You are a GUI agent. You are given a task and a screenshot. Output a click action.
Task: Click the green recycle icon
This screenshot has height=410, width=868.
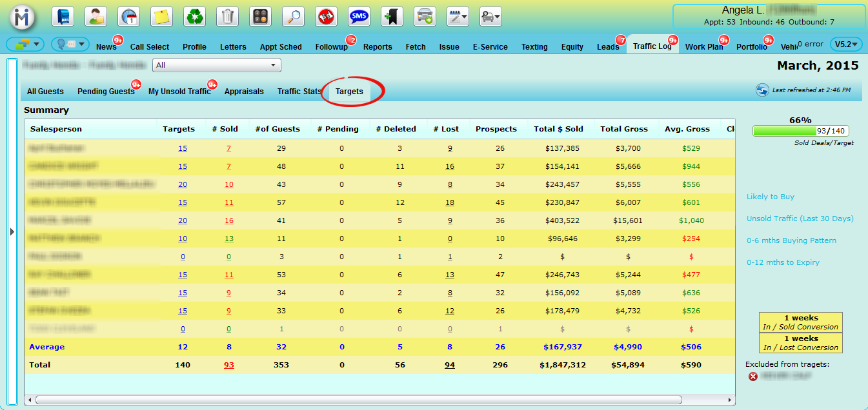[x=194, y=16]
